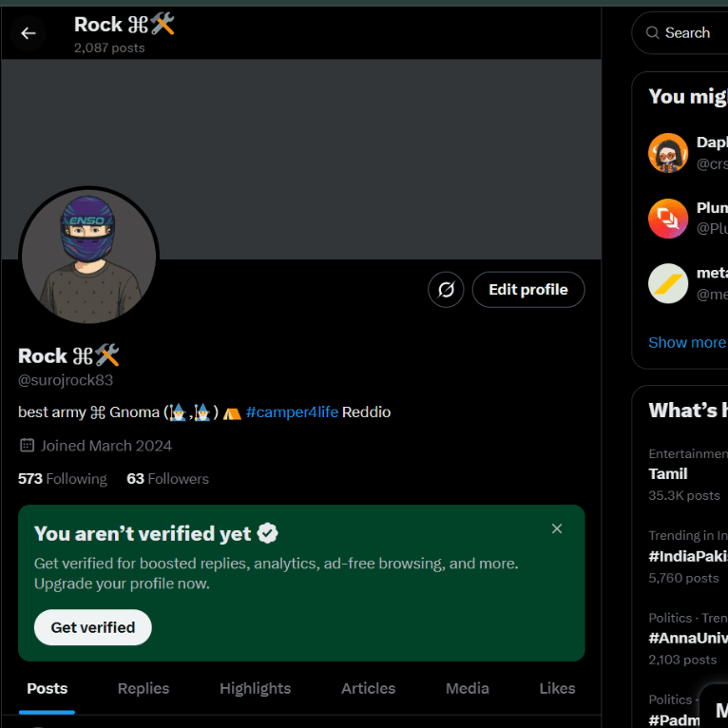Switch to the Likes tab

(557, 688)
